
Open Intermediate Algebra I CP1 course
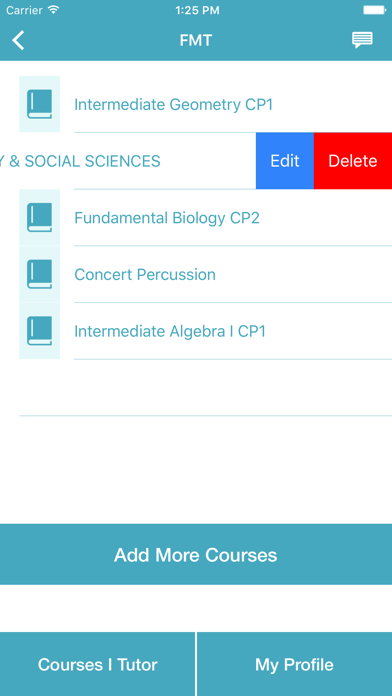tap(170, 331)
